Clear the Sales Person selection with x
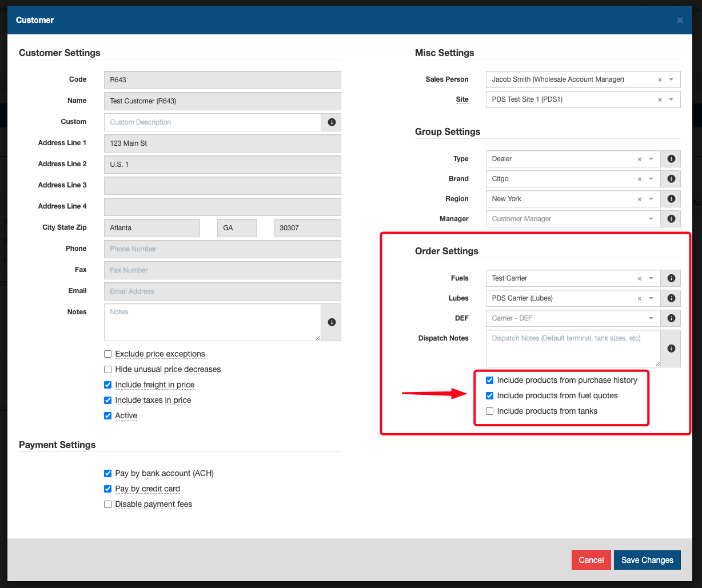 (x=660, y=80)
